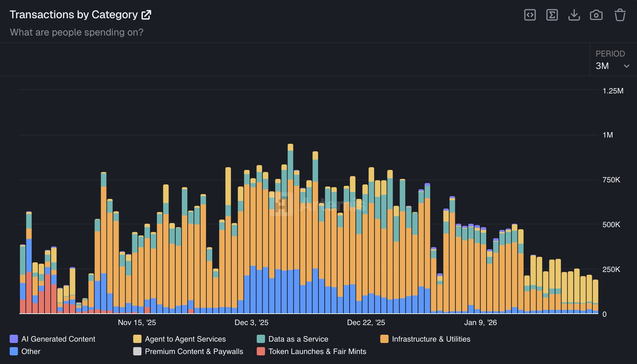This screenshot has width=637, height=364.
Task: Change the time period from 3M
Action: [x=612, y=65]
